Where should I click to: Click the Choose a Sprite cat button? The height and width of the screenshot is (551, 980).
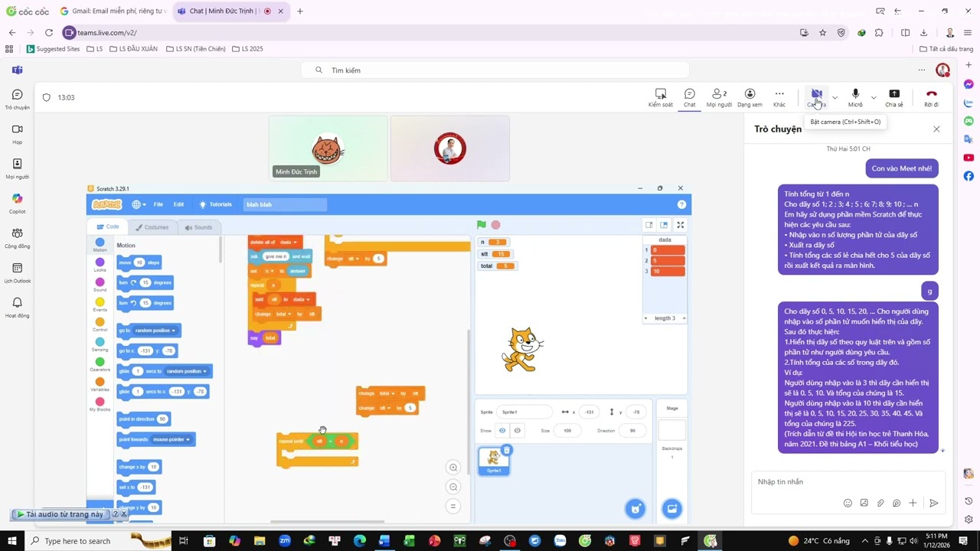coord(635,508)
